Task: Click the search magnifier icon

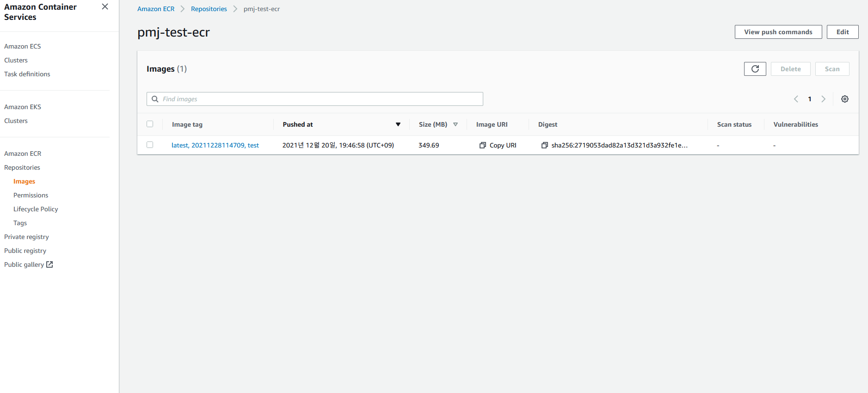Action: pyautogui.click(x=155, y=99)
